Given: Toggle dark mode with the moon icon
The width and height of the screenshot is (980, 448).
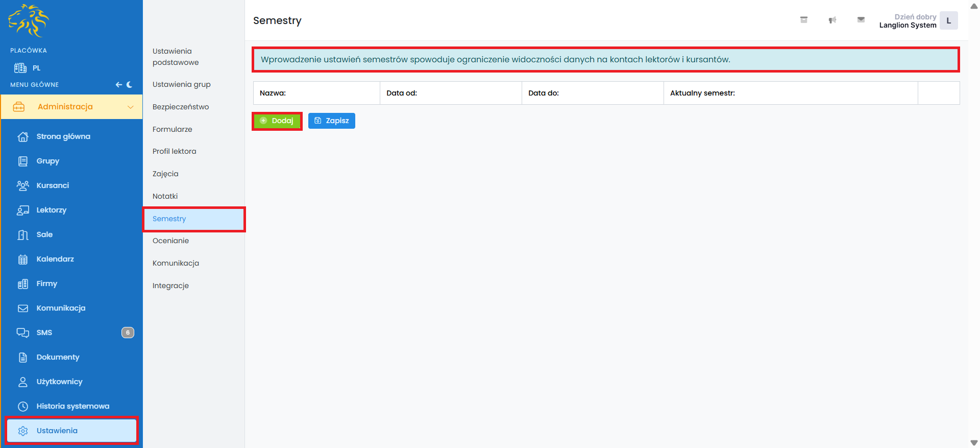Looking at the screenshot, I should click(130, 85).
